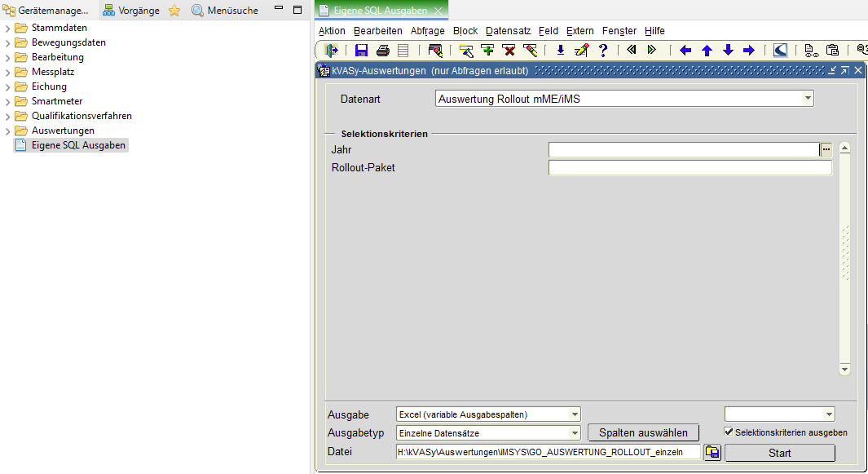Click the red X delete record icon
Image resolution: width=868 pixels, height=474 pixels.
[x=509, y=51]
